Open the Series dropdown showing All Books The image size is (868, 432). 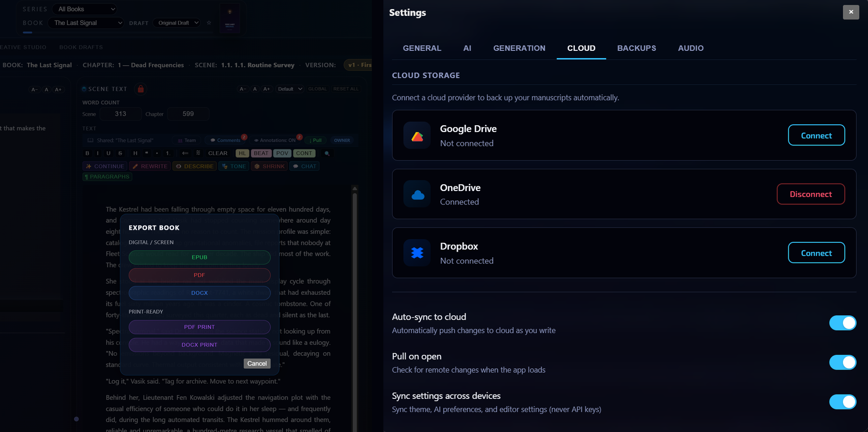click(86, 9)
